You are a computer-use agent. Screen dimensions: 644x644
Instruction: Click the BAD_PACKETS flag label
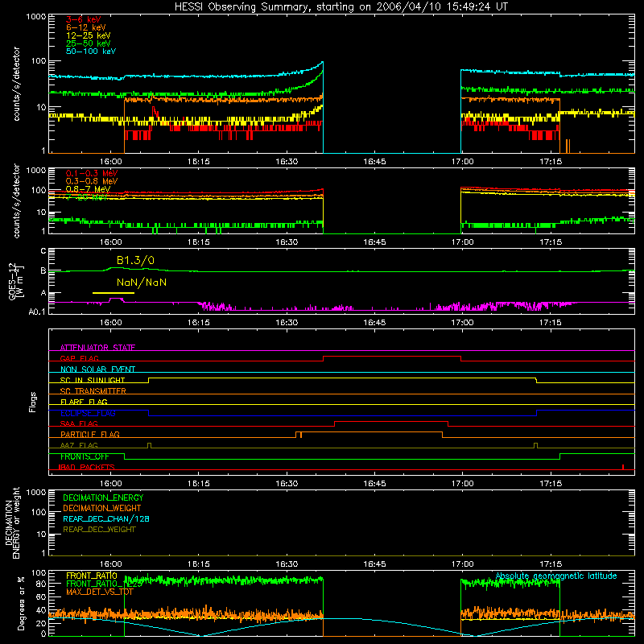87,467
